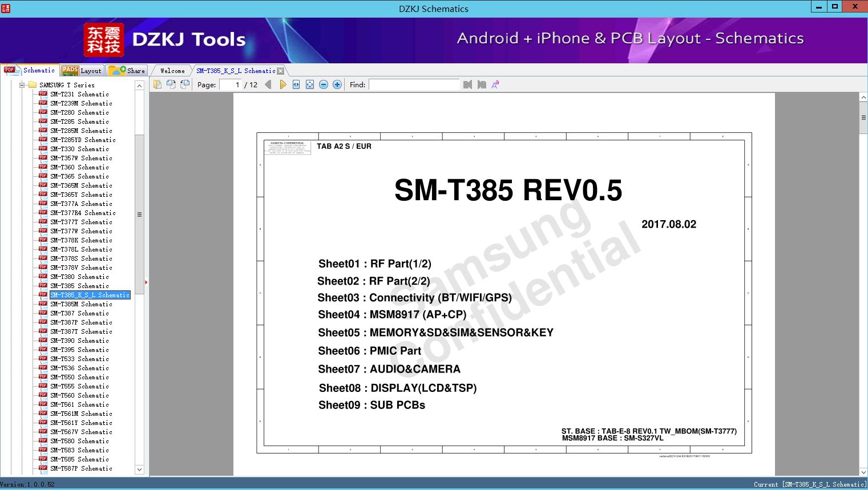Image resolution: width=868 pixels, height=490 pixels.
Task: Select SM-T585 Schematic
Action: coord(79,459)
